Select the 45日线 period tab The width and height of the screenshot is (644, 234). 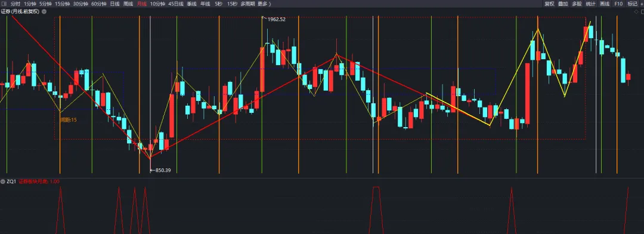[176, 4]
